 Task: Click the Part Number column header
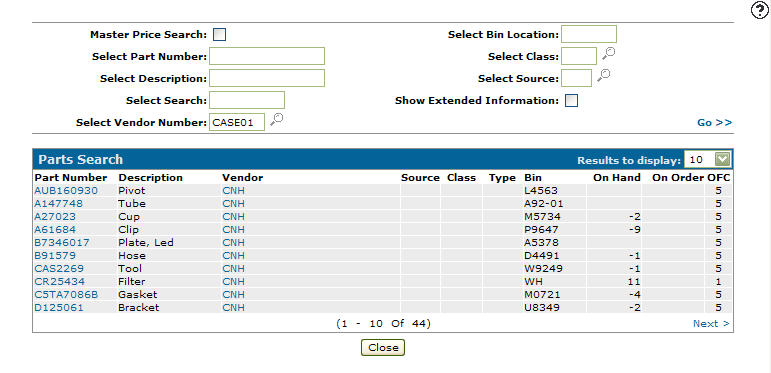click(70, 177)
